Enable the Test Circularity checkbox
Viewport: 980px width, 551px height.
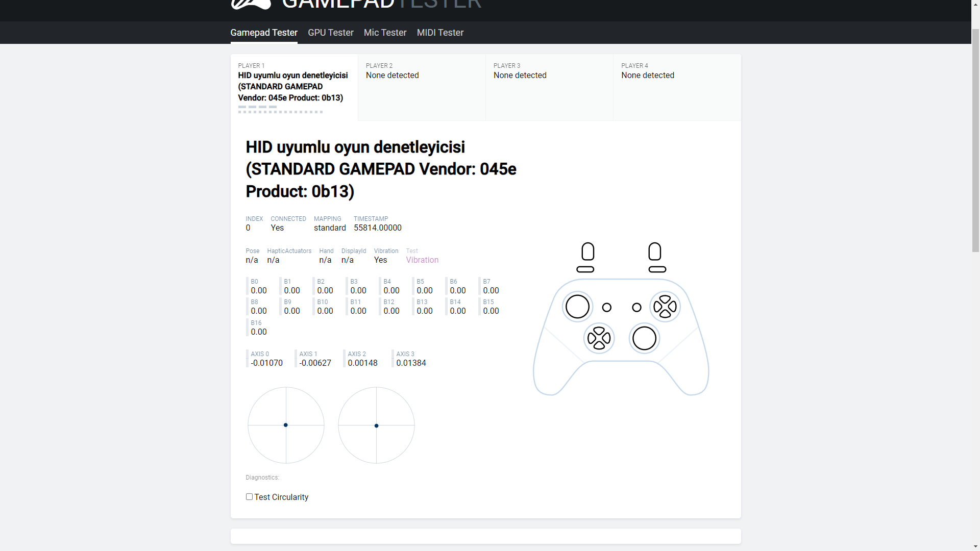[249, 496]
